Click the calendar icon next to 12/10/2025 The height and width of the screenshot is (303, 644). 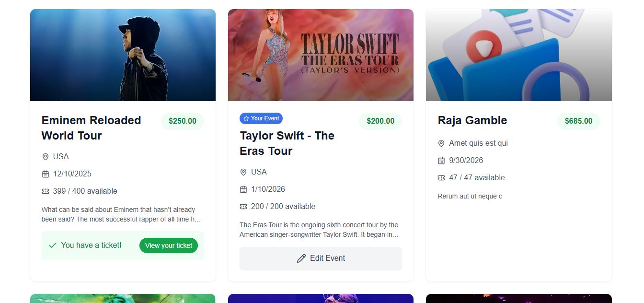(x=46, y=174)
